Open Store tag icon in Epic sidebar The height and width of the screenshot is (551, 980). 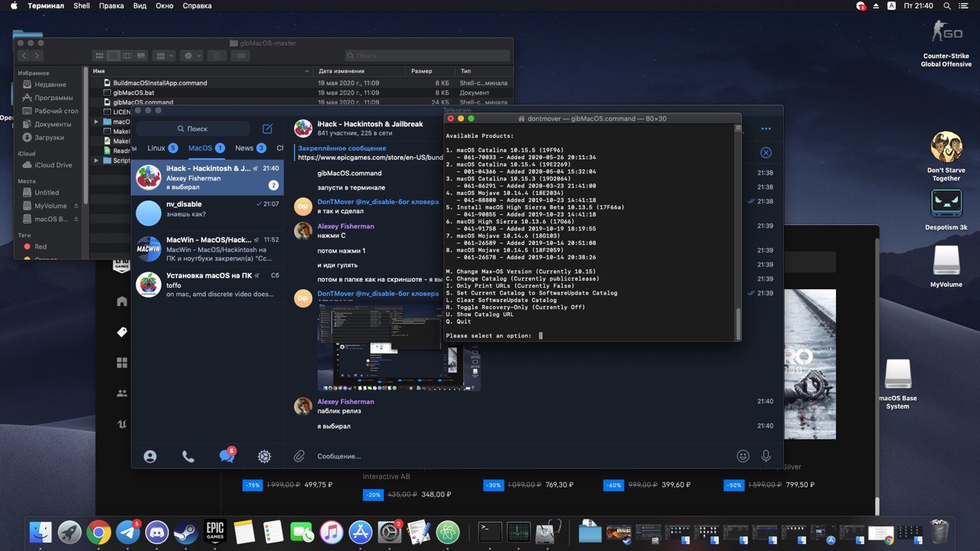tap(122, 332)
